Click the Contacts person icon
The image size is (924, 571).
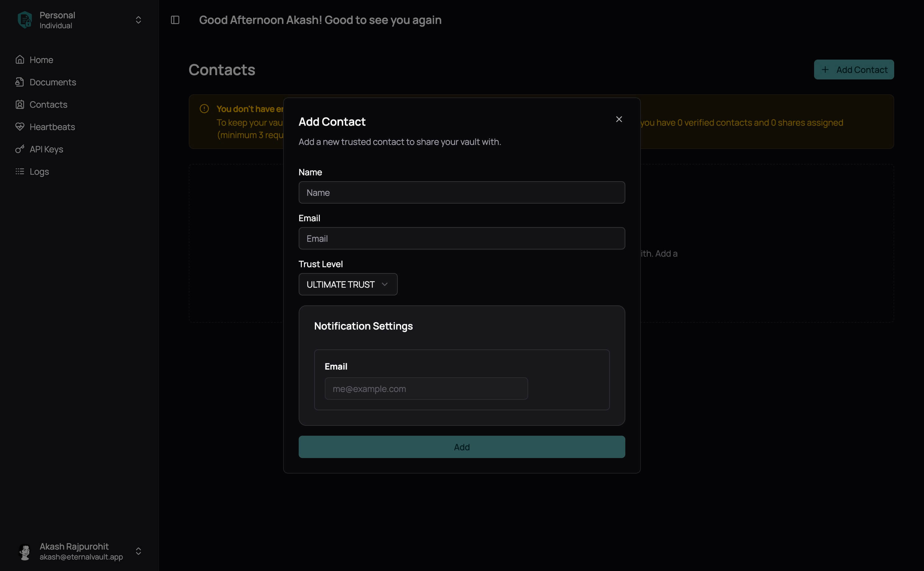click(x=20, y=104)
